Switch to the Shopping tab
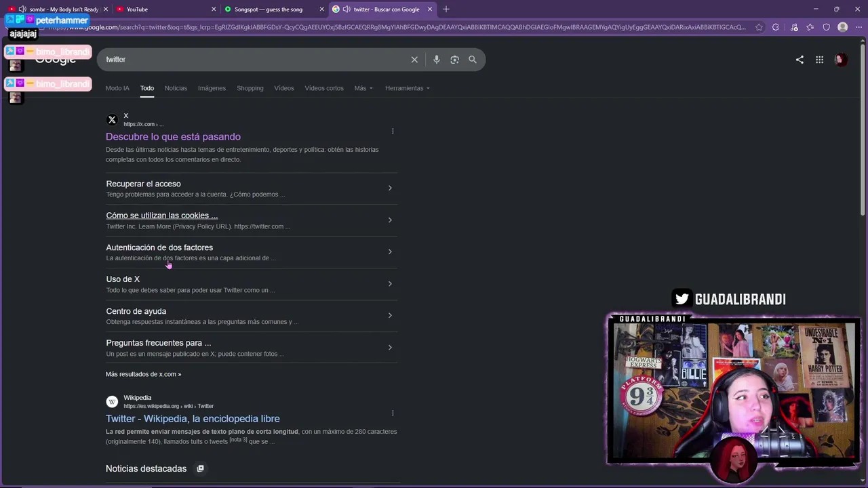Image resolution: width=868 pixels, height=488 pixels. [250, 88]
